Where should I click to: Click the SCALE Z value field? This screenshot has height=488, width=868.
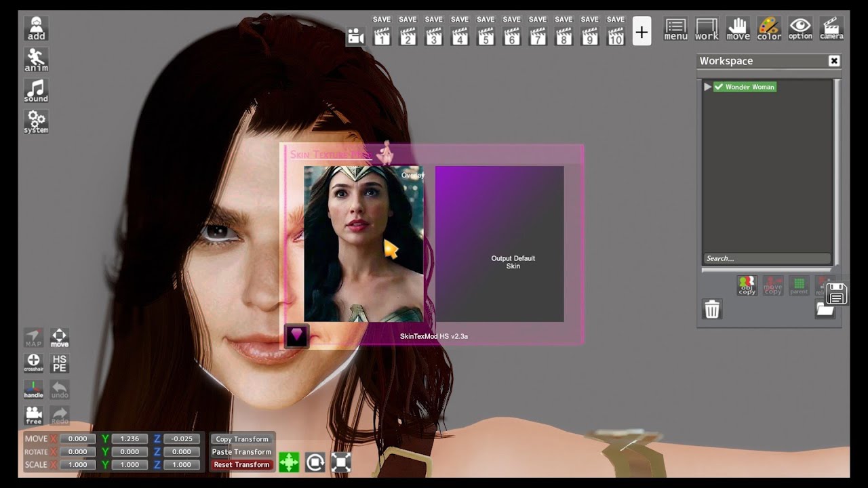click(x=182, y=464)
